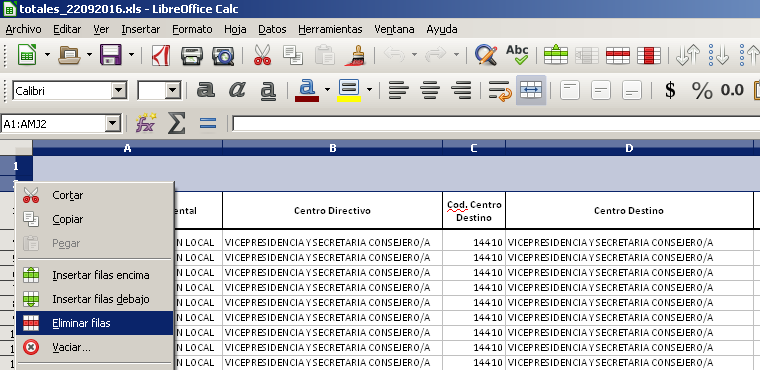Choose Copiar from context menu
Screen dimensions: 760x370
[x=95, y=219]
